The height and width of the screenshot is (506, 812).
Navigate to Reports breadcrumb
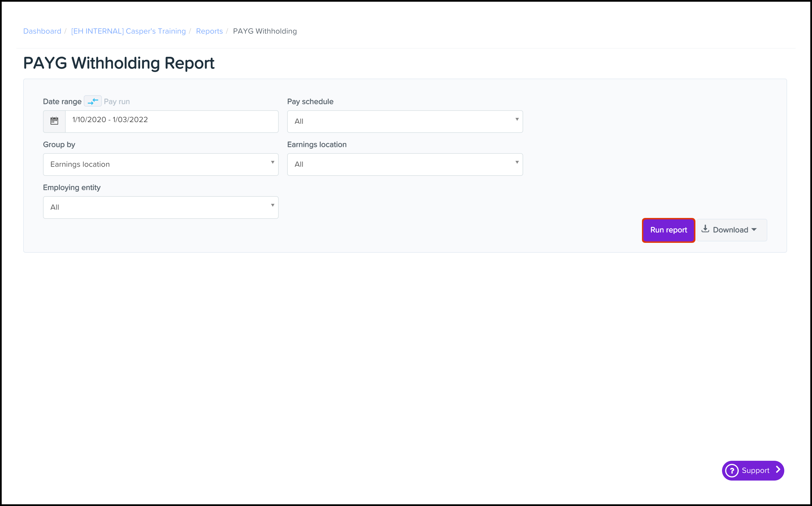pyautogui.click(x=209, y=31)
